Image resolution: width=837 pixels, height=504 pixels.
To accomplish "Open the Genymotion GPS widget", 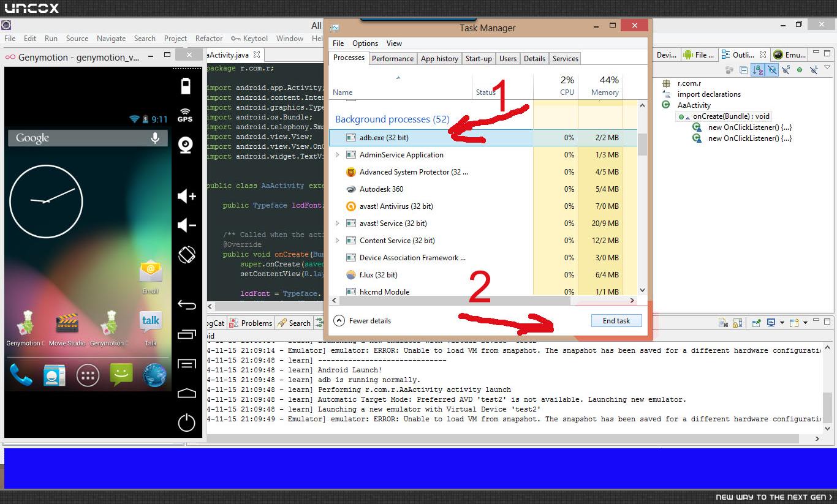I will [x=186, y=115].
